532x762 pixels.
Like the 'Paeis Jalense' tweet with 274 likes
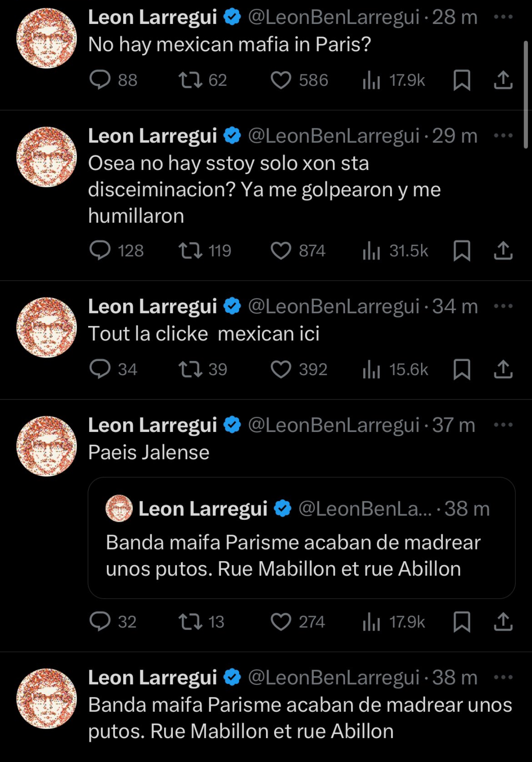tap(281, 622)
